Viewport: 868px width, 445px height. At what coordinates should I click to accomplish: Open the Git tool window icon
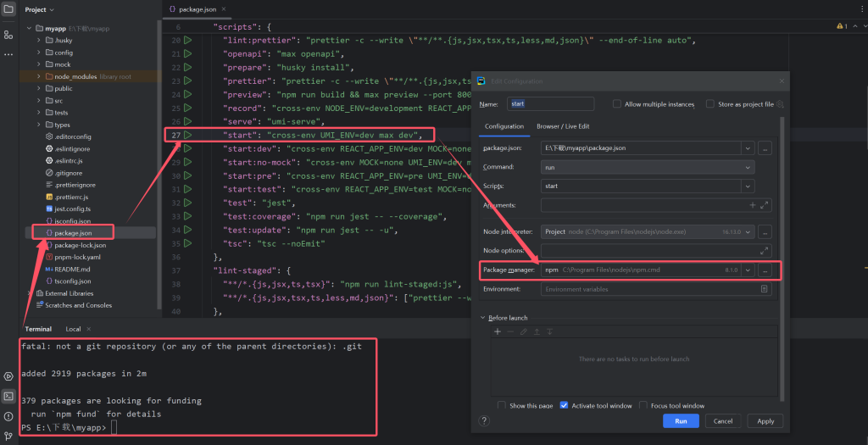click(8, 437)
